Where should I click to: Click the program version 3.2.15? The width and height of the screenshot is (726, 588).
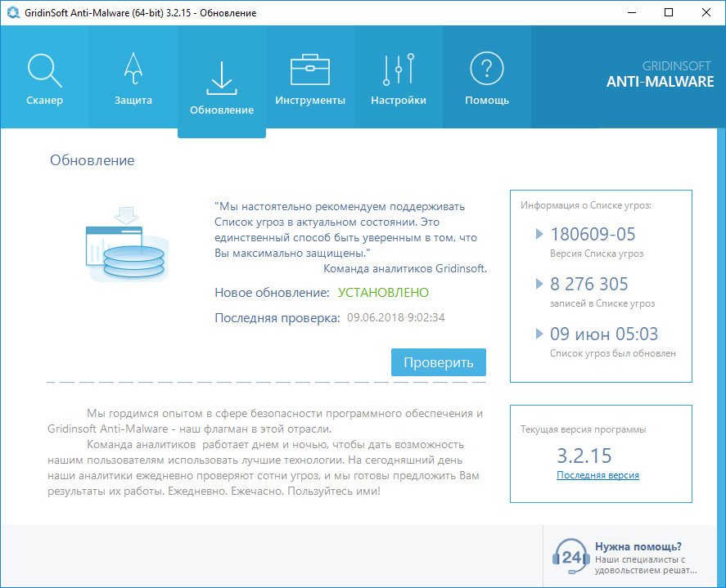coord(584,456)
